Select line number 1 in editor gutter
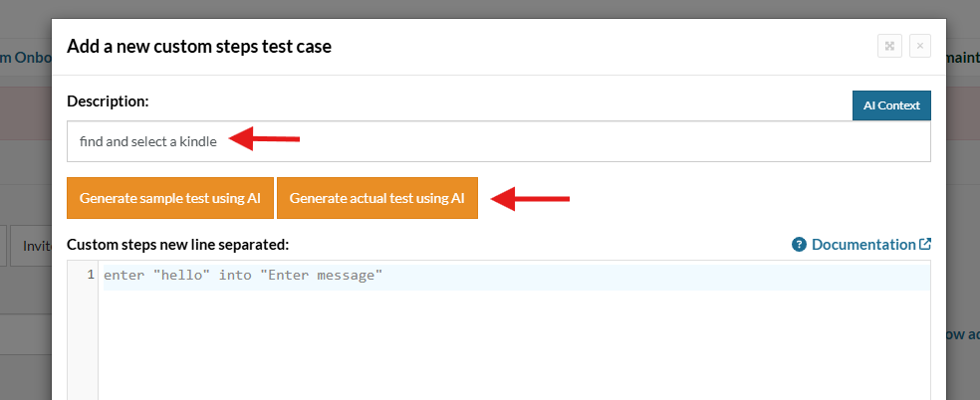Viewport: 980px width, 400px height. pos(91,276)
